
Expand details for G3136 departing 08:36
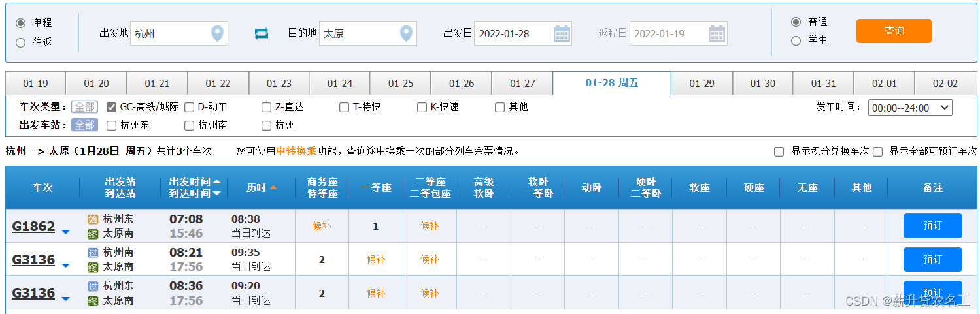tap(65, 298)
